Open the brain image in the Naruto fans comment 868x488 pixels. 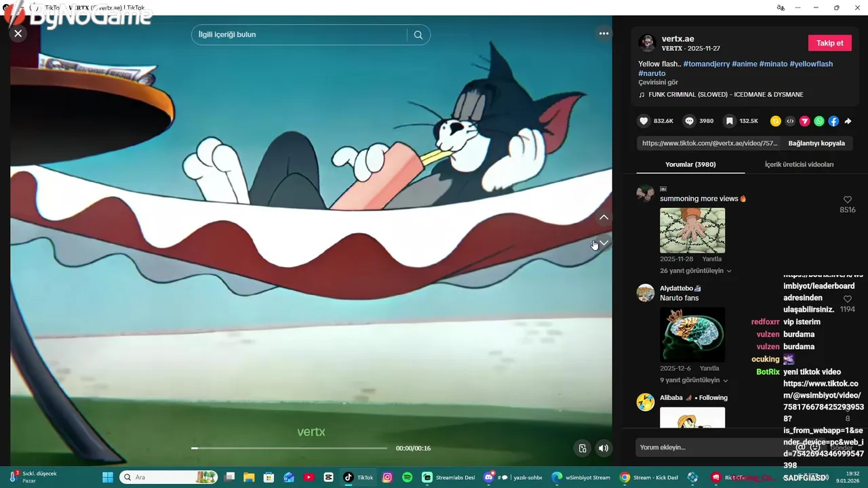point(692,335)
